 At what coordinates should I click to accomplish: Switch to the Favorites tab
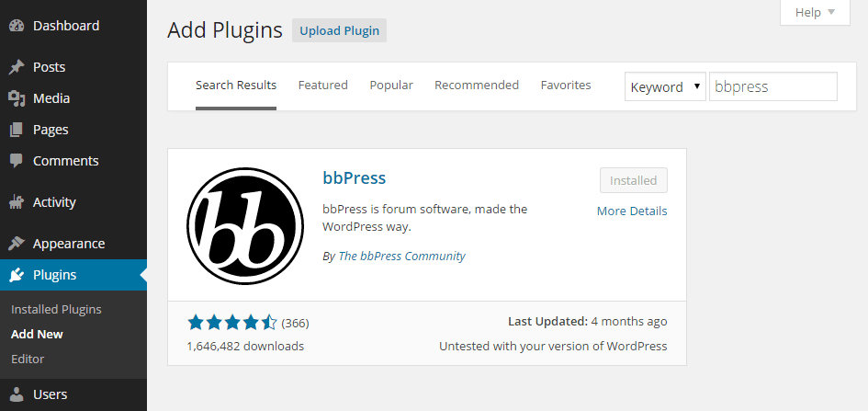(566, 86)
